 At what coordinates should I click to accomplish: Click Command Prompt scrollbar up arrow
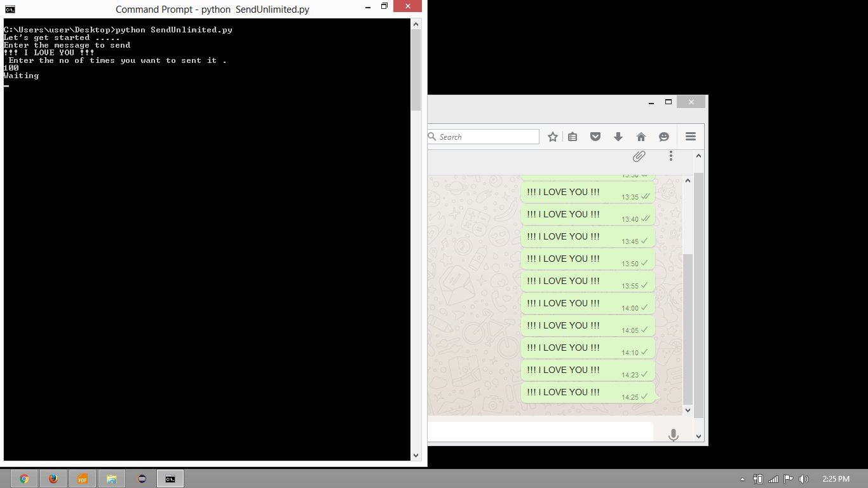[x=416, y=24]
